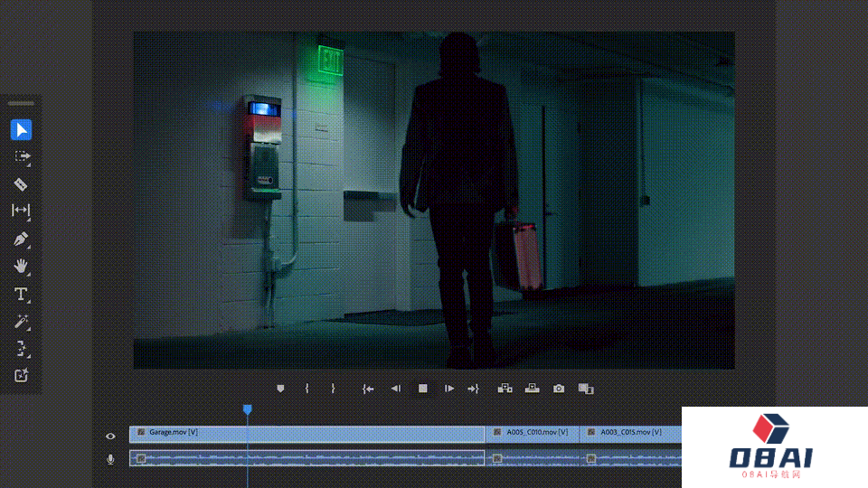Click the program monitor video preview
Screen dimensions: 868x488
point(434,201)
